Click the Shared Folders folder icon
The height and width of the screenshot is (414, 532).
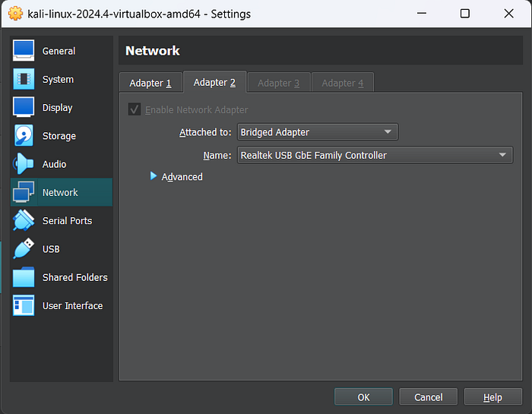pyautogui.click(x=24, y=277)
